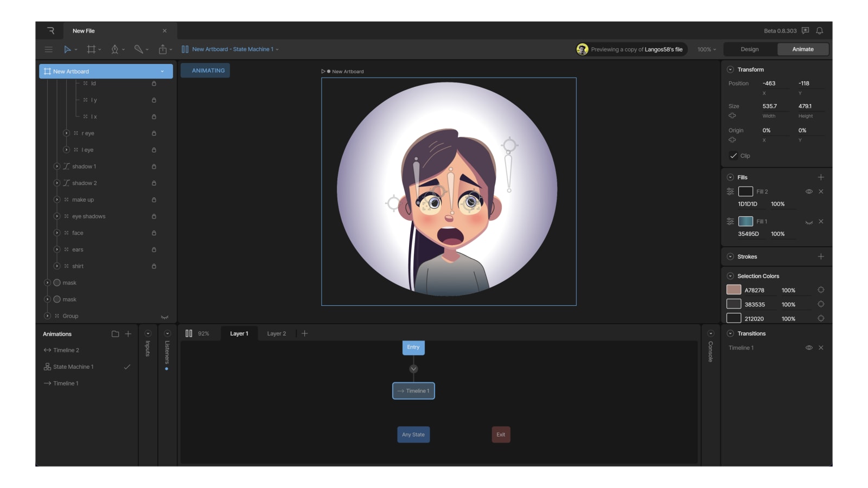Pick the Bone tool
Image resolution: width=868 pixels, height=488 pixels.
point(138,49)
